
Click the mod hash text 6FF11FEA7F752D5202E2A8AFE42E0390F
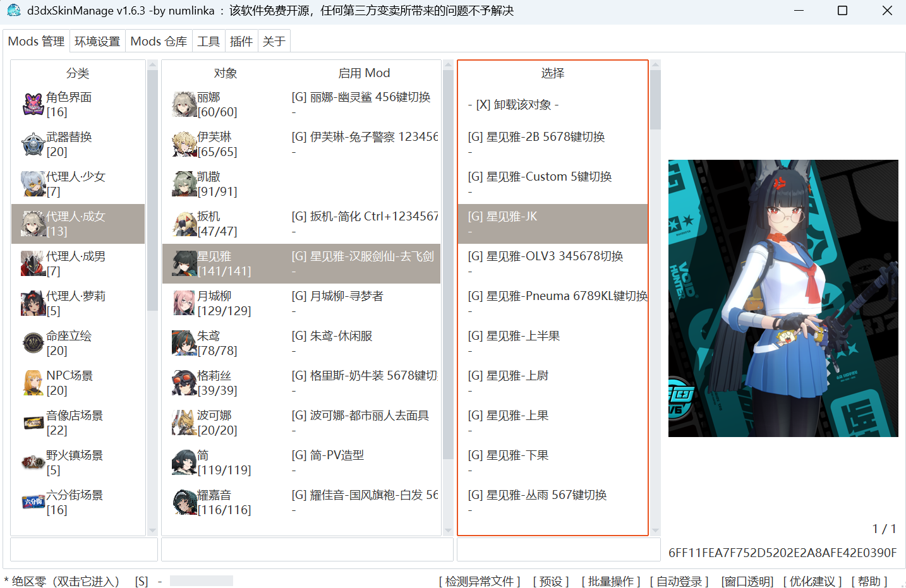coord(783,553)
